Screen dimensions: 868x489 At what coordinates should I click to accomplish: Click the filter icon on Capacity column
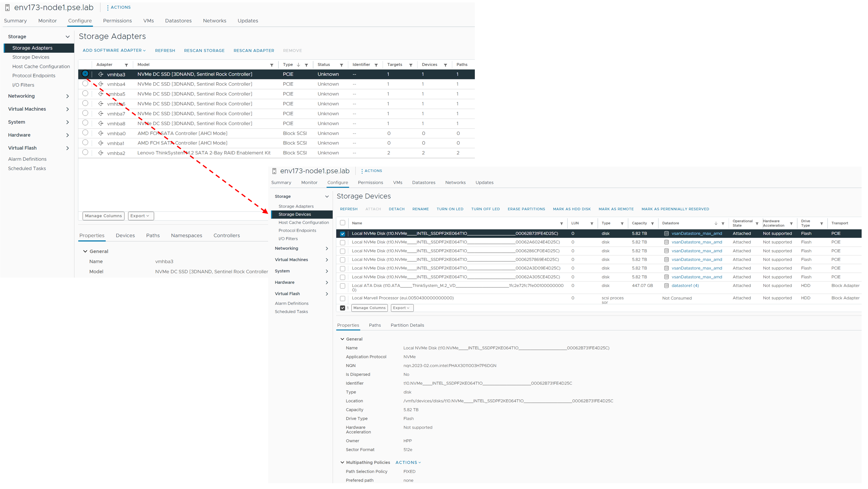(652, 224)
